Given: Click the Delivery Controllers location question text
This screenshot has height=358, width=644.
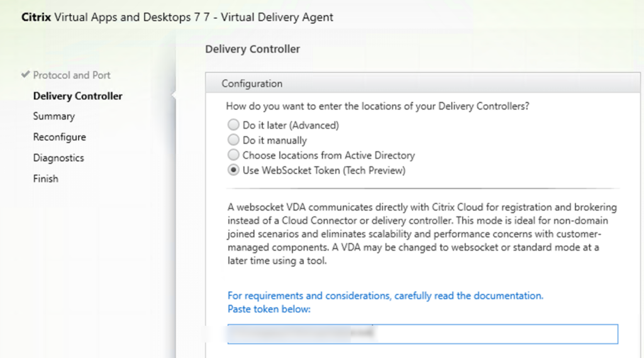Looking at the screenshot, I should point(377,106).
